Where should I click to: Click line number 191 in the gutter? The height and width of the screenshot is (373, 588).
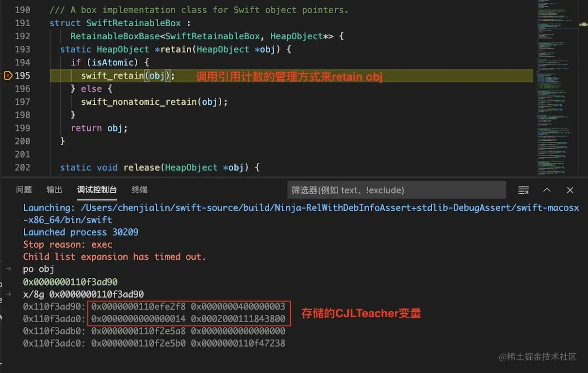[x=22, y=23]
